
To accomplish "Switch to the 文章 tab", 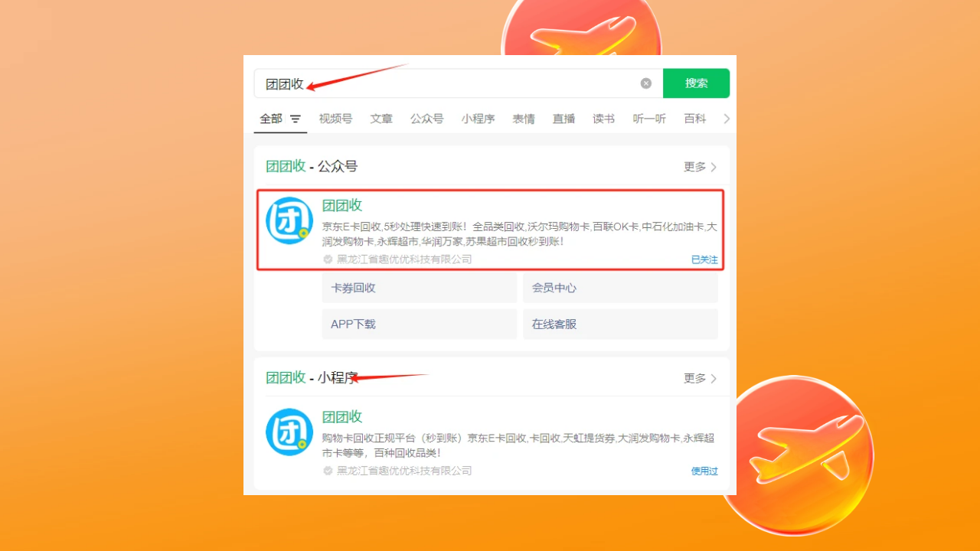I will (x=381, y=119).
